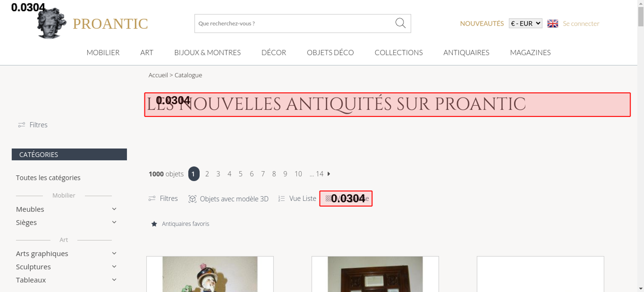Click the search magnifier icon

pyautogui.click(x=400, y=23)
